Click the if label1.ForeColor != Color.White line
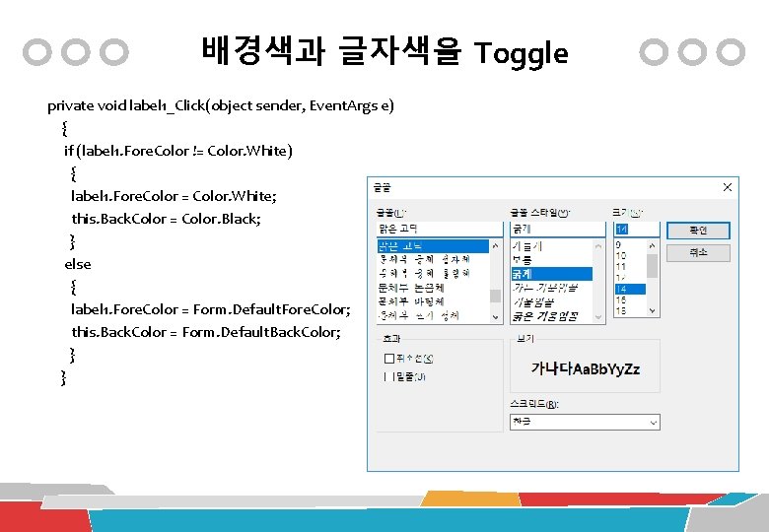The width and height of the screenshot is (769, 532). 178,151
